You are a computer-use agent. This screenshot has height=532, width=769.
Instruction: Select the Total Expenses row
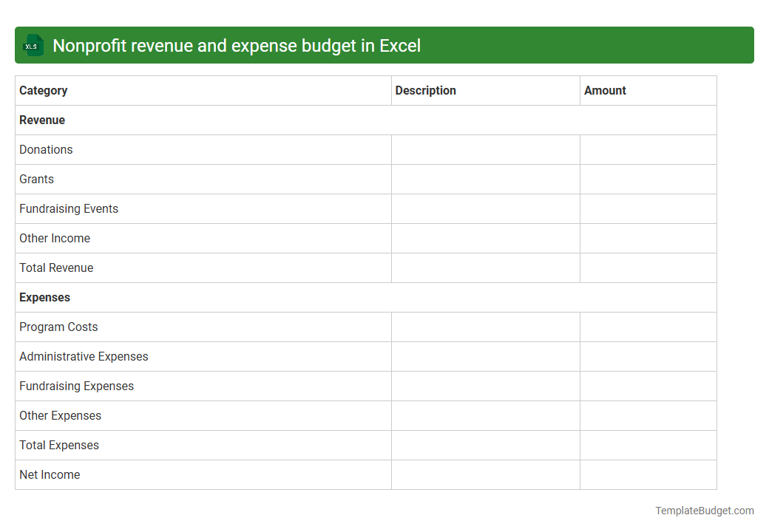click(x=59, y=445)
